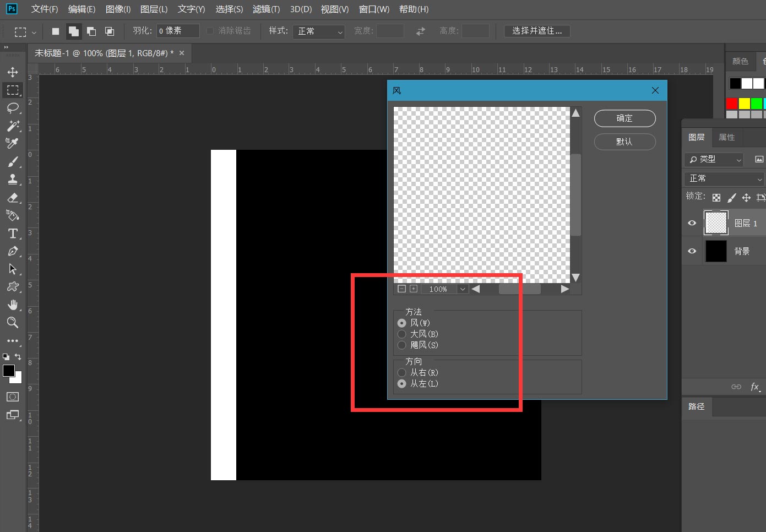Switch to the 属性 tab

(x=726, y=137)
